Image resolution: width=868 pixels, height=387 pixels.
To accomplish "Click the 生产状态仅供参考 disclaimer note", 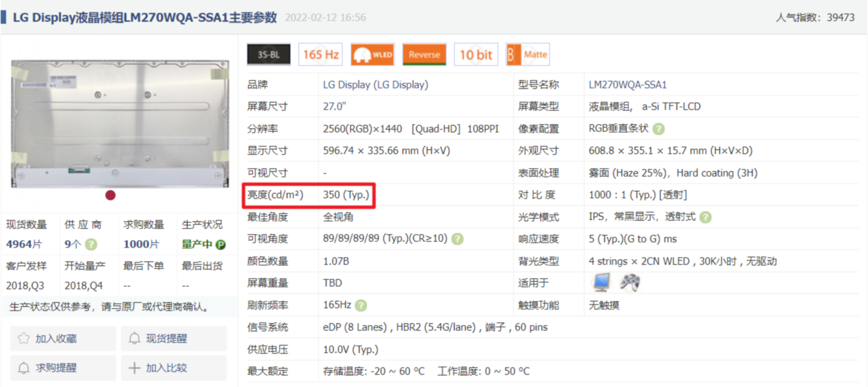I will [108, 307].
